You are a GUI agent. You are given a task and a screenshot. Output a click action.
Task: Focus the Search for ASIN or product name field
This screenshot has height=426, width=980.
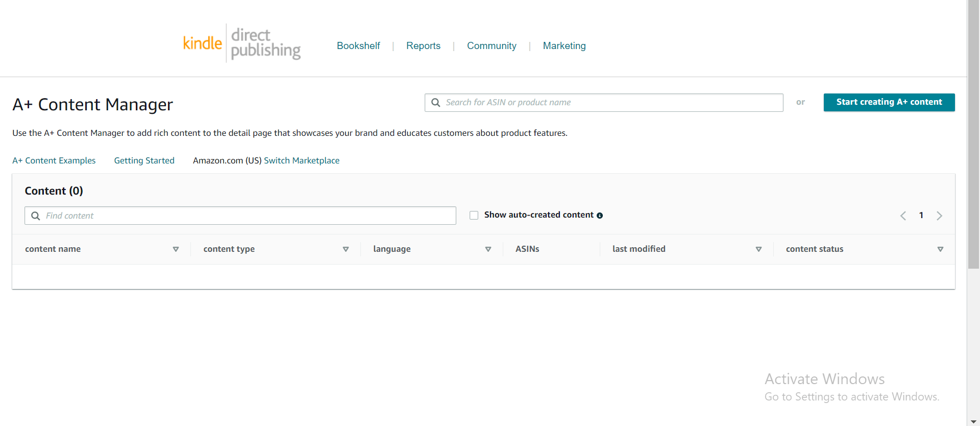pos(604,103)
